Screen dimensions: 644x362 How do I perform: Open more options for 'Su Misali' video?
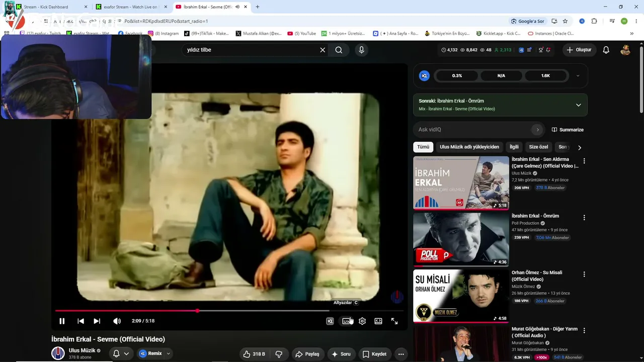click(584, 275)
